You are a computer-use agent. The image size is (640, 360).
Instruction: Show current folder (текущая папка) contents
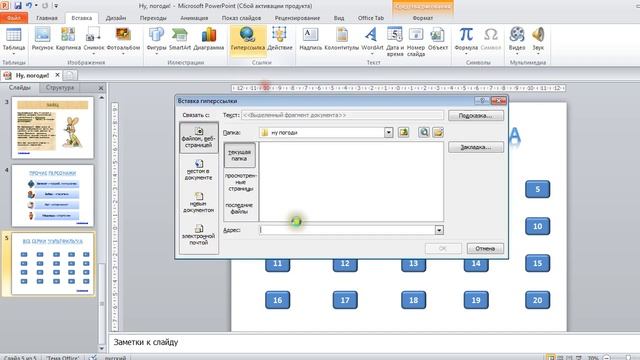coord(240,155)
